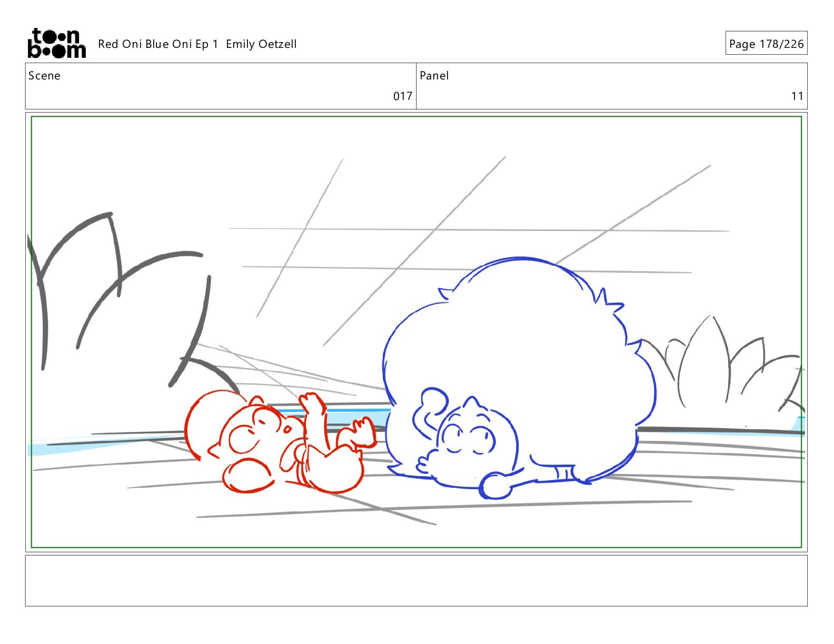Select the project title 'Red Oni Blue Oni Ep 1'

pyautogui.click(x=158, y=44)
